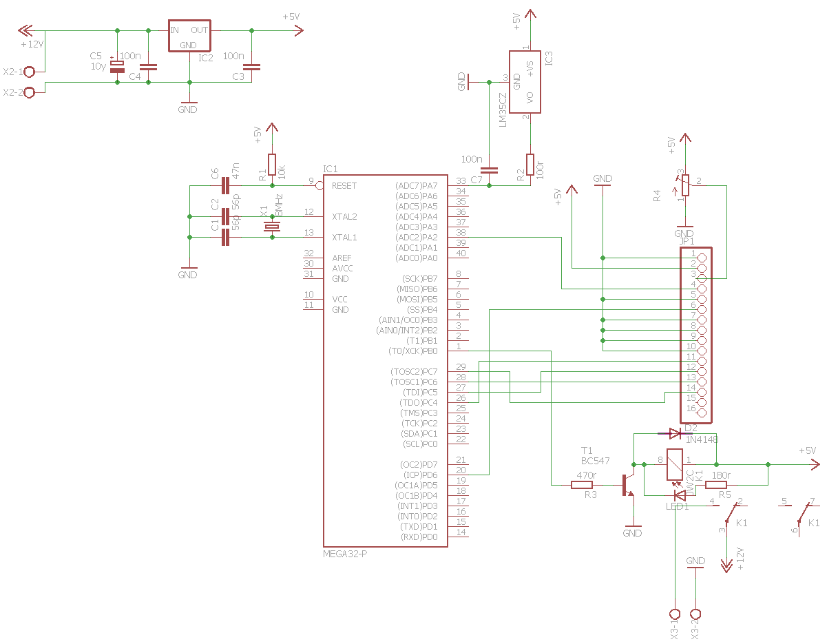Click the X2-1 terminal pad
838x644 pixels.
pos(30,72)
